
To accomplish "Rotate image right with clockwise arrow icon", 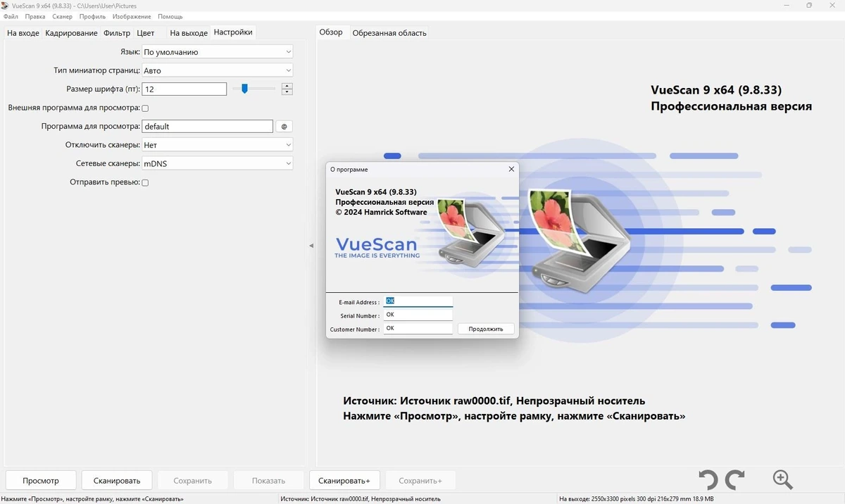I will 735,480.
